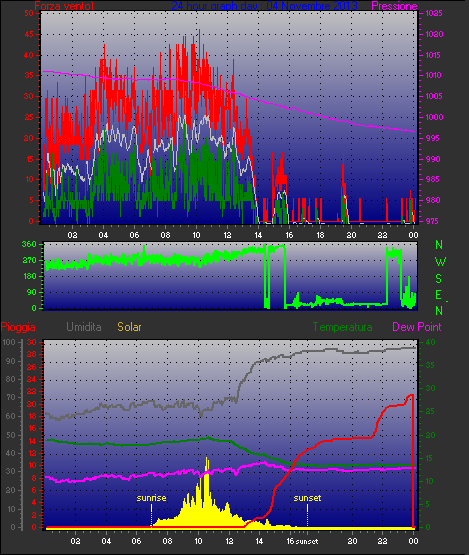Select the S compass label

coord(439,279)
